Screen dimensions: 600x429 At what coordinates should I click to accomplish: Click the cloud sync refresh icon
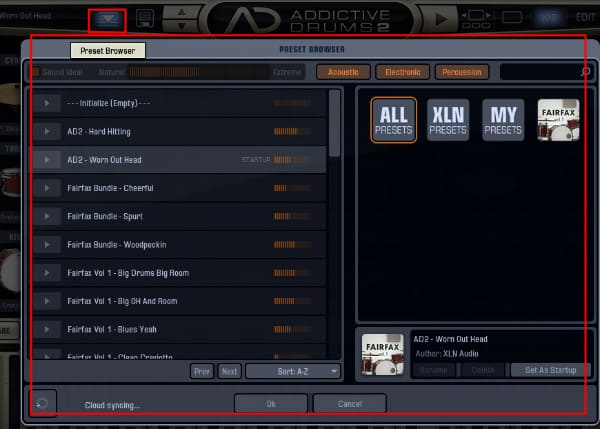[x=42, y=403]
